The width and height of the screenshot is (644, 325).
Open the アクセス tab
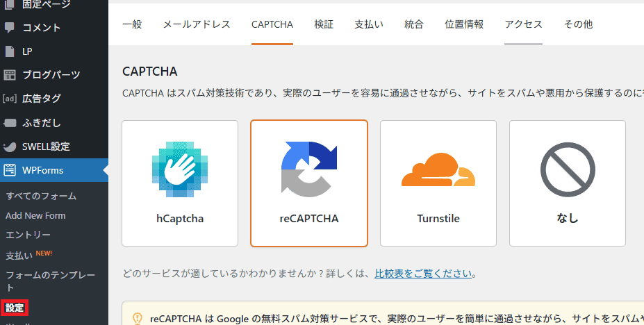point(524,24)
